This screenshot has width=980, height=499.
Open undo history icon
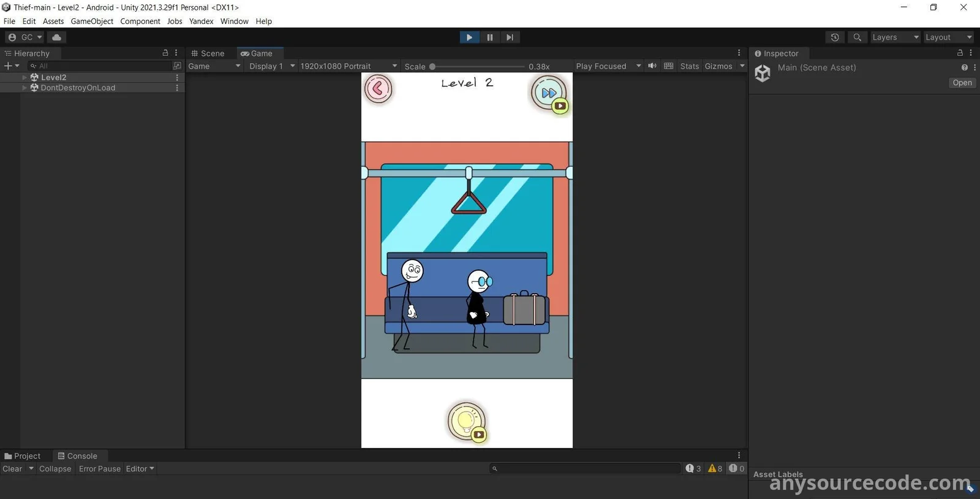point(835,37)
